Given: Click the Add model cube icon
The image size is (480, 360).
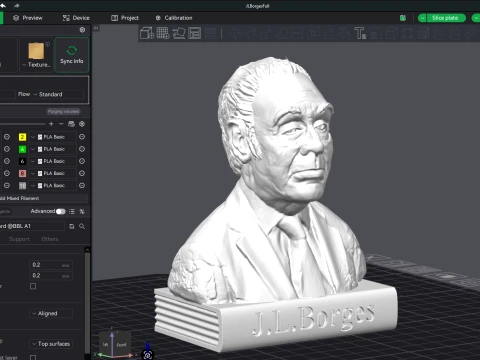Looking at the screenshot, I should pyautogui.click(x=147, y=33).
